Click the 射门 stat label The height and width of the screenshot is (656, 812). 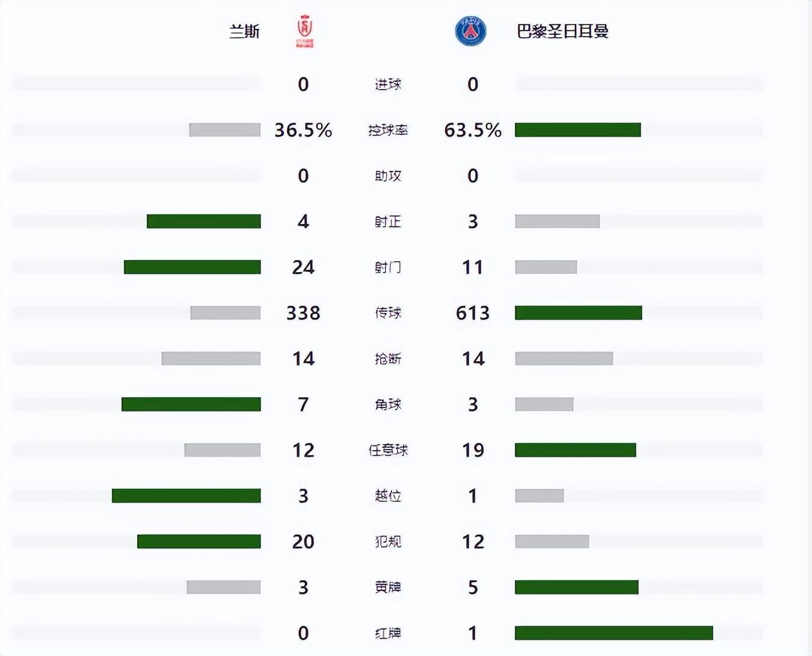click(388, 267)
